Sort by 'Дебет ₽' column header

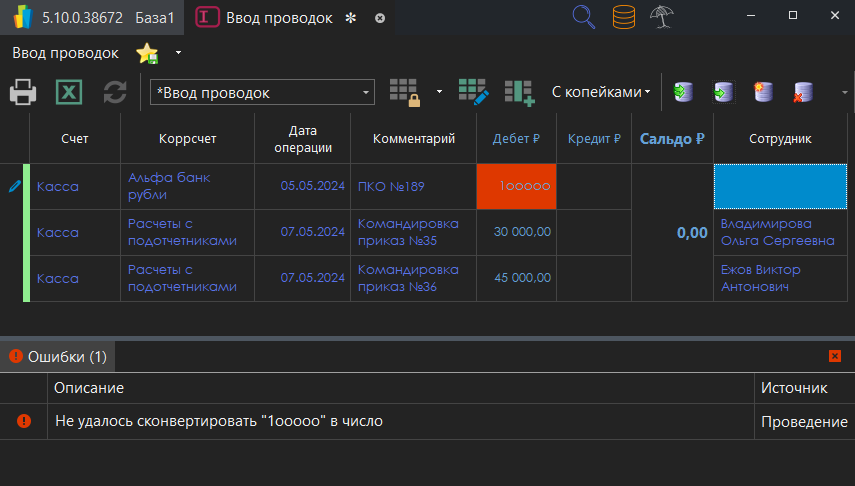516,139
